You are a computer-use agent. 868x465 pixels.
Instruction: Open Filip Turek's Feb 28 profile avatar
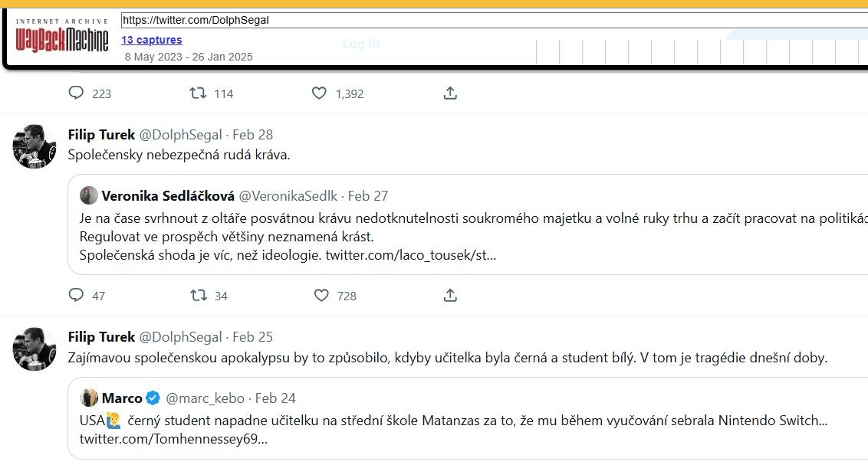point(35,146)
